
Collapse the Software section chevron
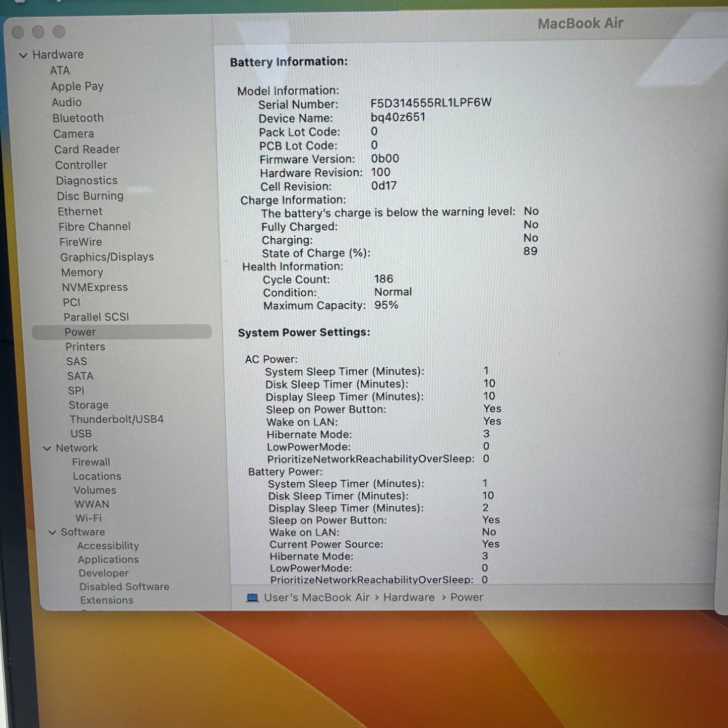click(52, 532)
